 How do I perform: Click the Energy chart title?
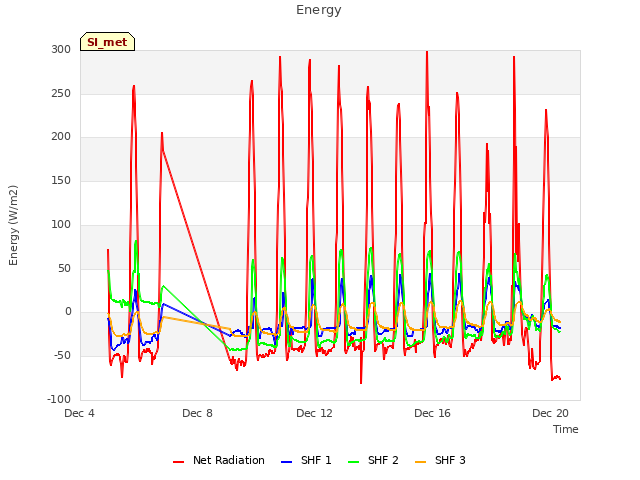pyautogui.click(x=319, y=10)
